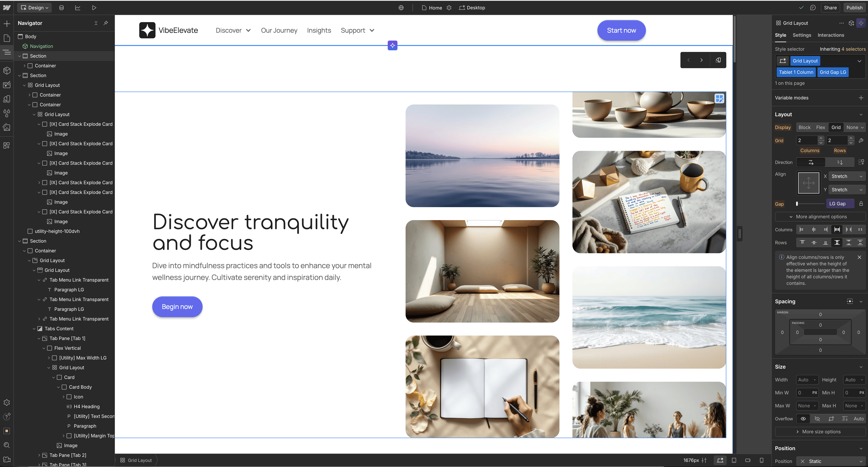Dismiss the align columns/rows info notice

click(x=859, y=257)
